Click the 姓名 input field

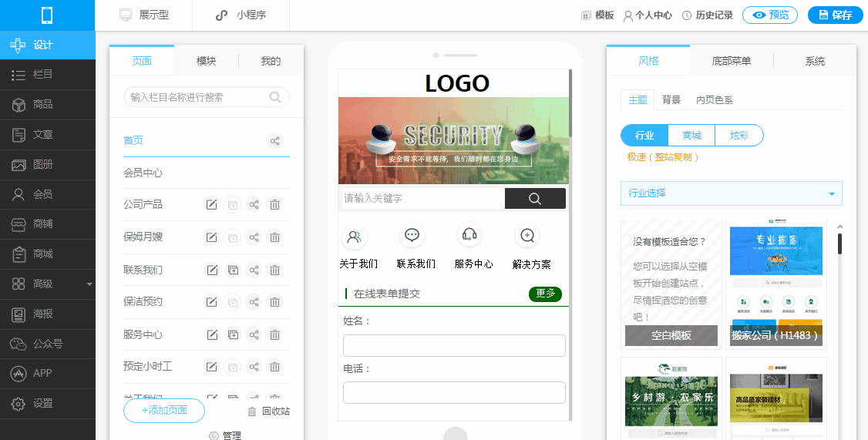click(454, 345)
